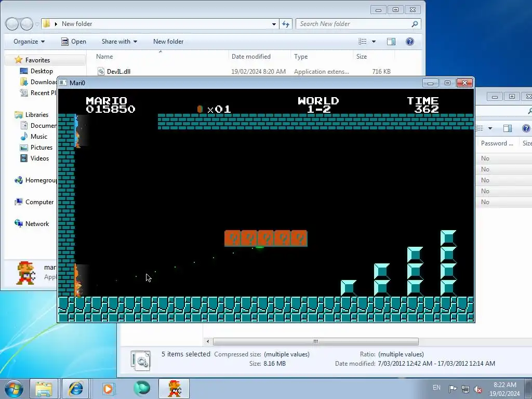Refresh the New folder address bar
This screenshot has width=532, height=399.
click(x=286, y=24)
